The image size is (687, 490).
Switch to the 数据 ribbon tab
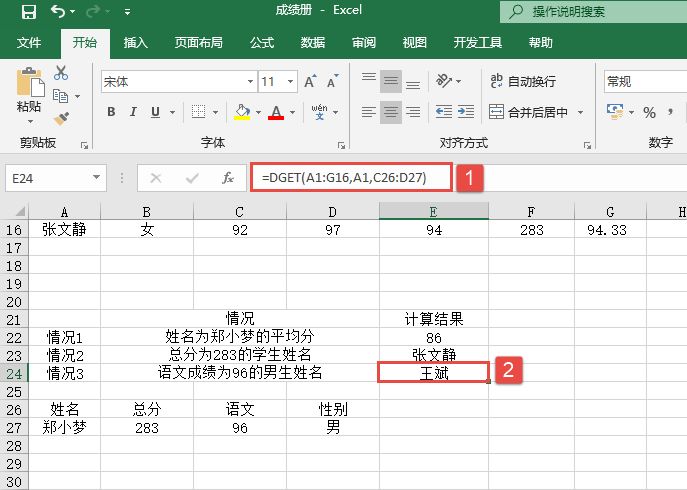[312, 43]
